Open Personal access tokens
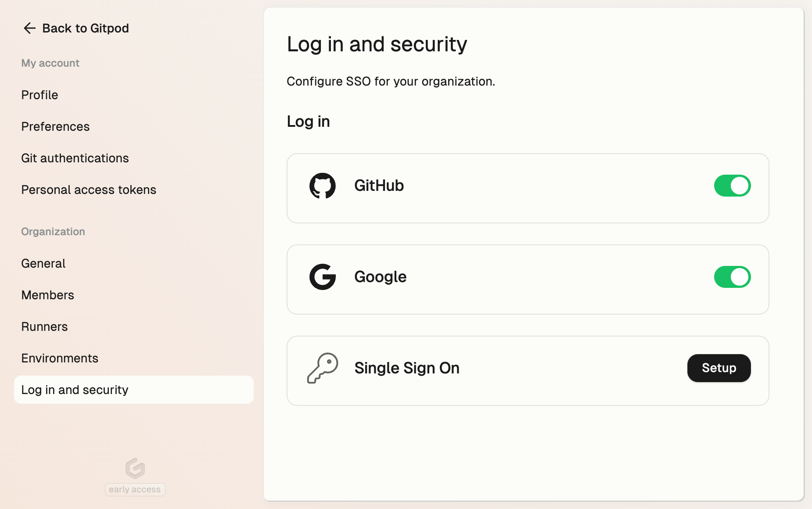 pyautogui.click(x=89, y=190)
